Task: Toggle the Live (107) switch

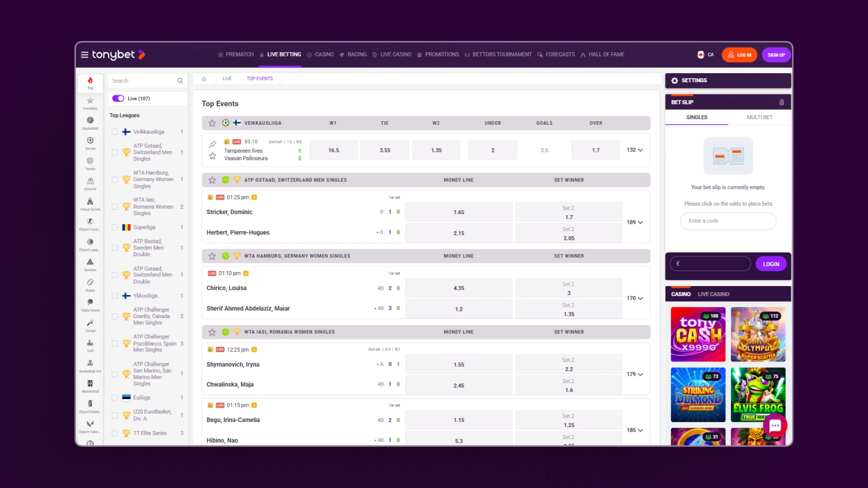Action: click(118, 99)
